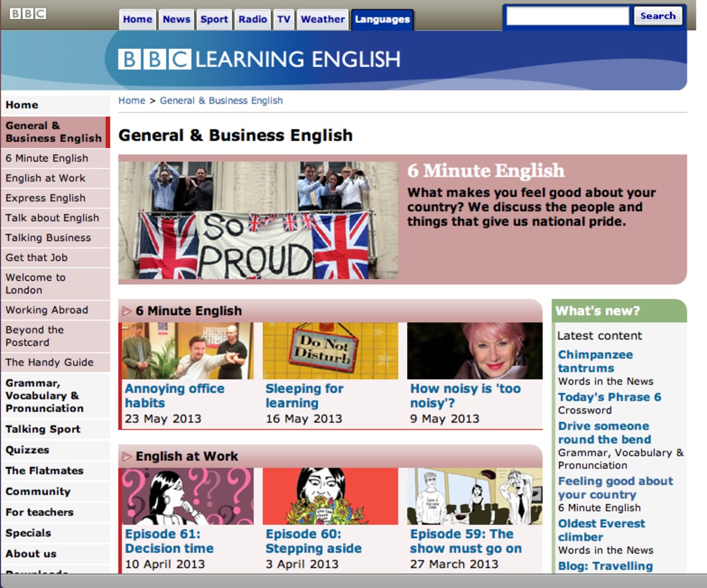The image size is (707, 588).
Task: Open About us in sidebar
Action: (55, 554)
